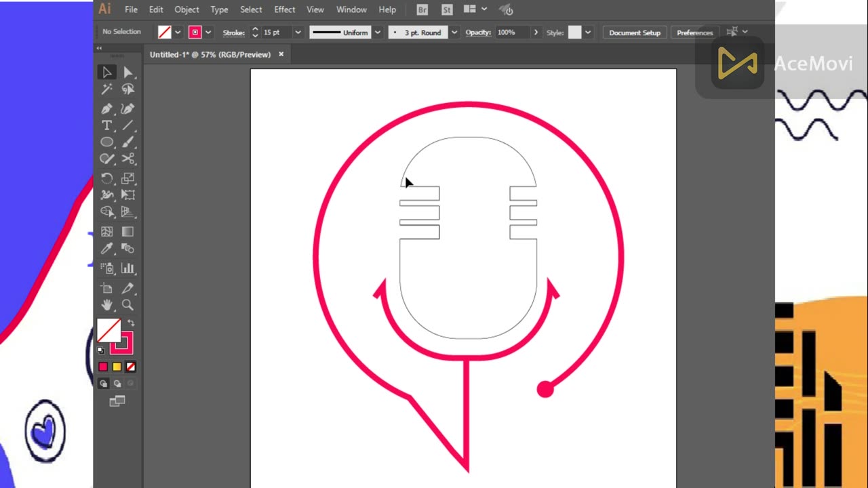Select the Free Transform tool
The image size is (868, 488).
click(127, 195)
